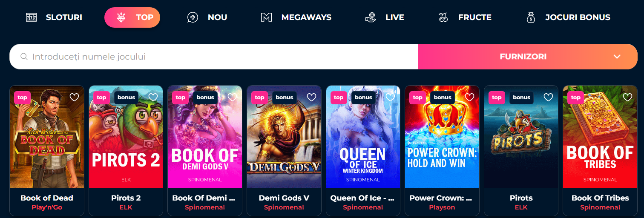Click the cherries icon beside Fructe
Image resolution: width=644 pixels, height=218 pixels.
tap(443, 17)
